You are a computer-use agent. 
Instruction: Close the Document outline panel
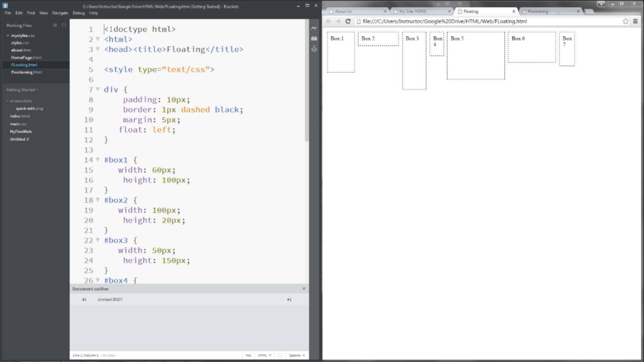[x=304, y=289]
